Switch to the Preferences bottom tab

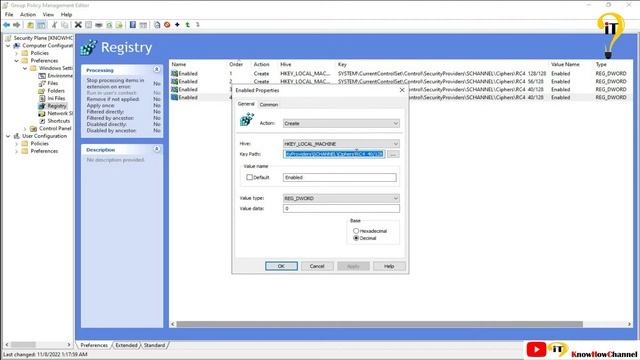coord(94,345)
